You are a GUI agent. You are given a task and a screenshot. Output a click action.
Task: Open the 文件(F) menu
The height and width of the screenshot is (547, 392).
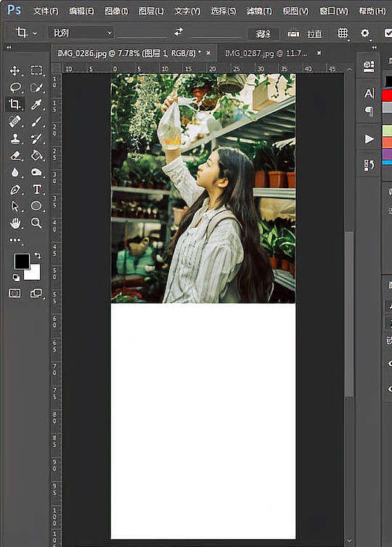click(46, 11)
